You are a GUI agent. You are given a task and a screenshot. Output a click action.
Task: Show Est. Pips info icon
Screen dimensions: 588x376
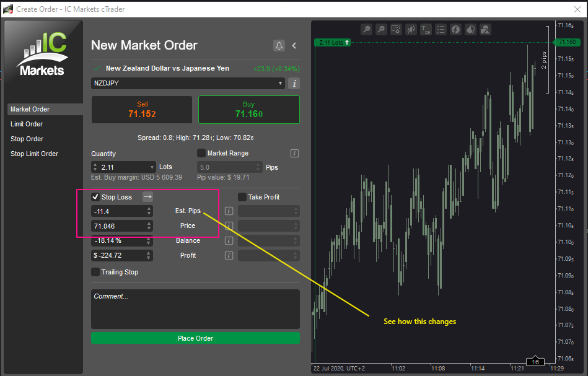[x=229, y=211]
